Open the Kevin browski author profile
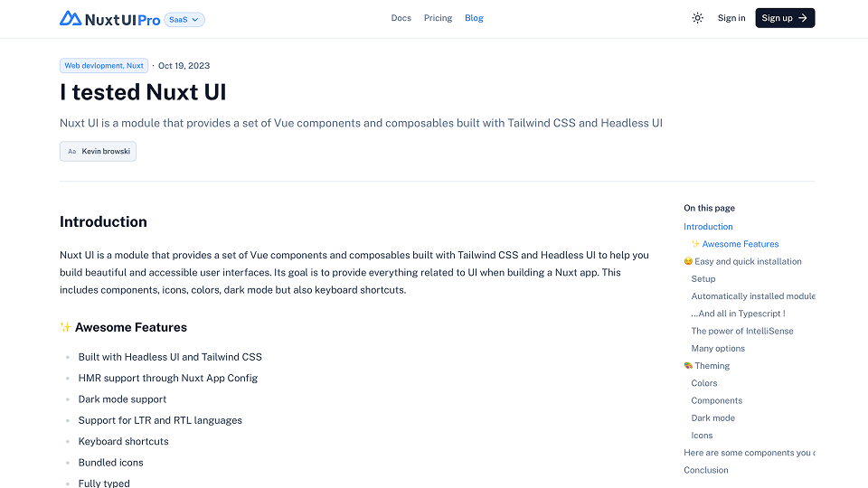This screenshot has height=488, width=868. [105, 152]
